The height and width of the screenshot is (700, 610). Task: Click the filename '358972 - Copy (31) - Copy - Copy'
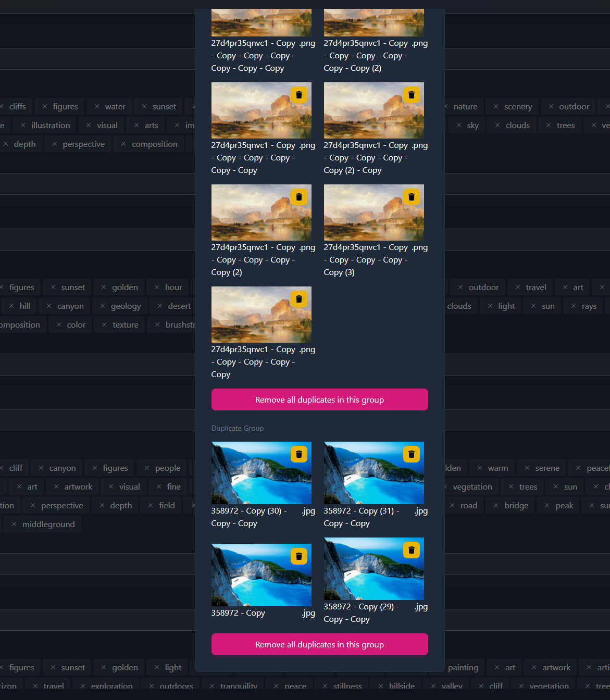click(362, 517)
